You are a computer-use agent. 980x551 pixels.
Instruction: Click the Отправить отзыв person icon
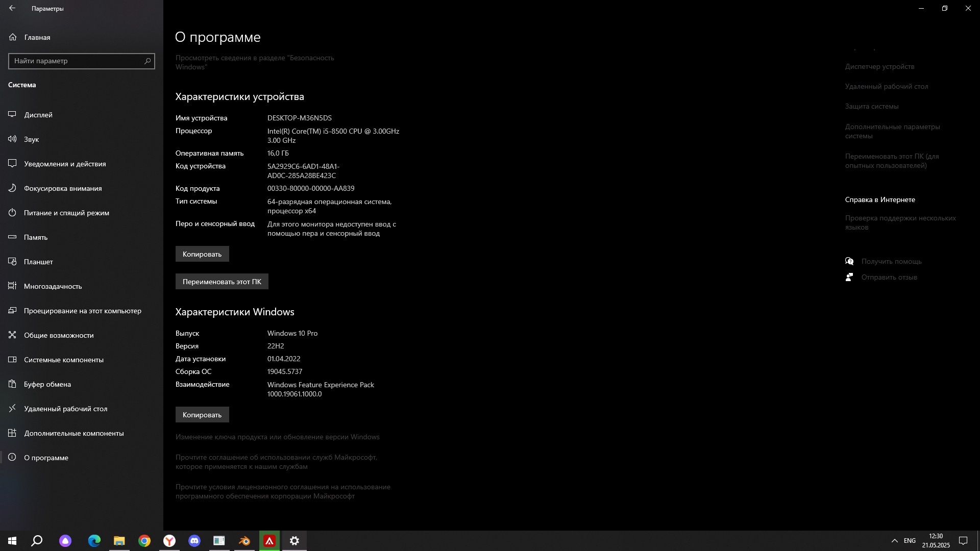coord(849,277)
